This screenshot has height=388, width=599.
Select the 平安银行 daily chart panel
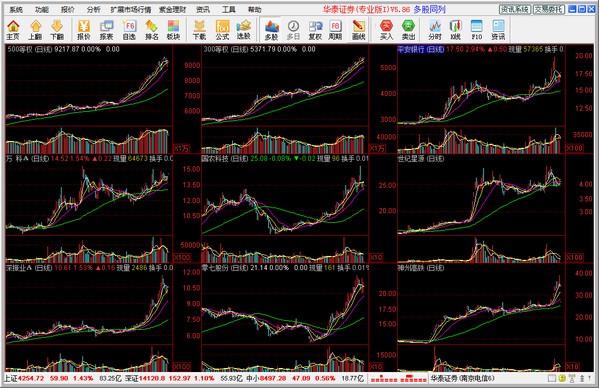pyautogui.click(x=481, y=99)
